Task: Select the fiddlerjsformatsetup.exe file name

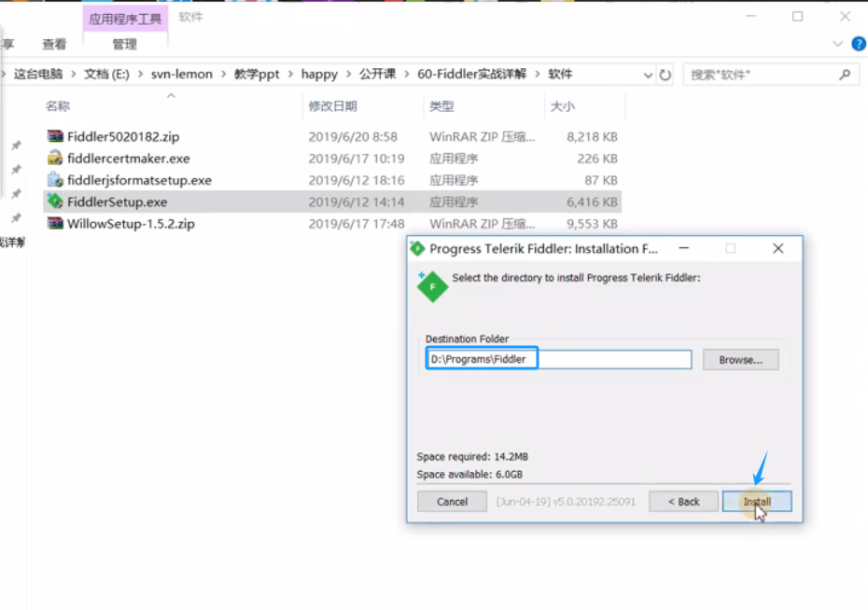Action: click(x=139, y=180)
